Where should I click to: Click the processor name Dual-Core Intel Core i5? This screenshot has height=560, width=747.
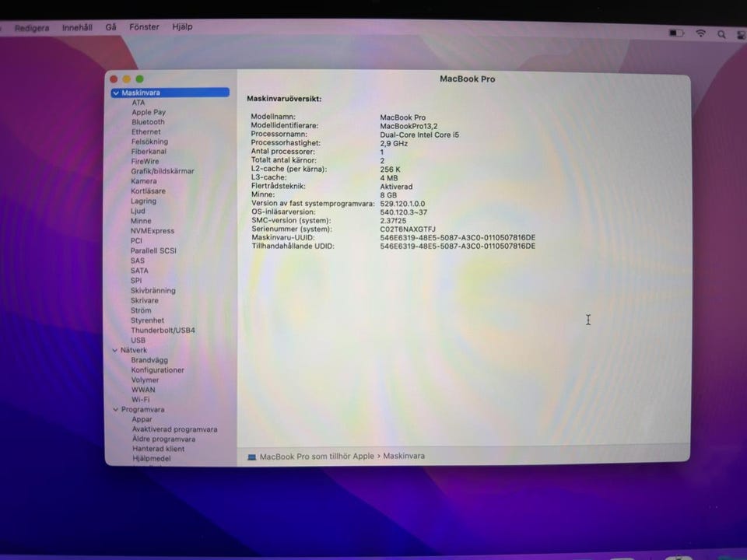pos(419,135)
